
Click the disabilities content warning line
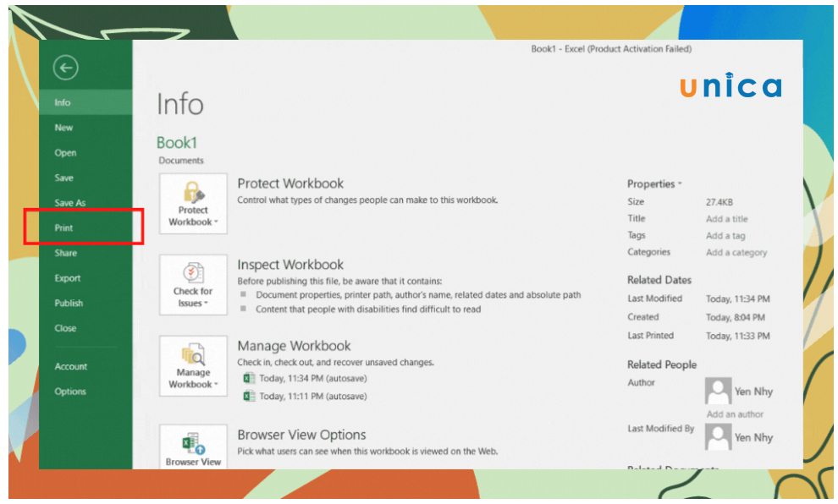(368, 310)
